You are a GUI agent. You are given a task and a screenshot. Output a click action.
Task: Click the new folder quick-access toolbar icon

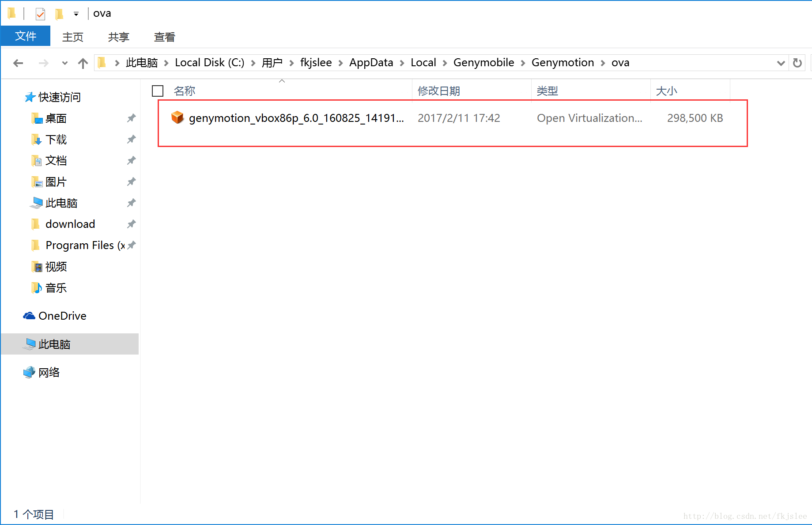(x=59, y=14)
